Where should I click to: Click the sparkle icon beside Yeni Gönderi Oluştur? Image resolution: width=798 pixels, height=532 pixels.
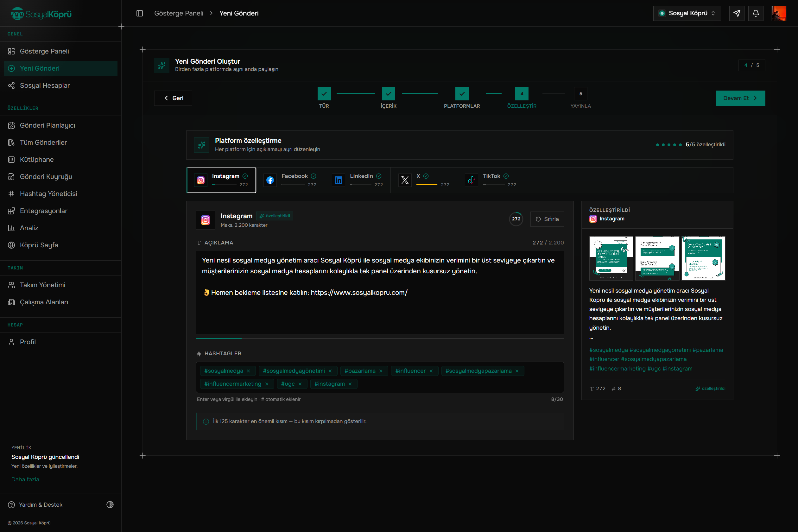(x=162, y=66)
